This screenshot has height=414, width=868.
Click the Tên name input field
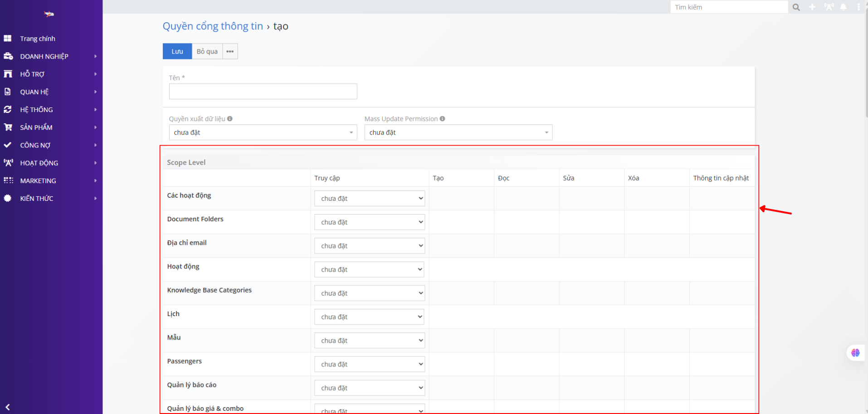point(263,92)
